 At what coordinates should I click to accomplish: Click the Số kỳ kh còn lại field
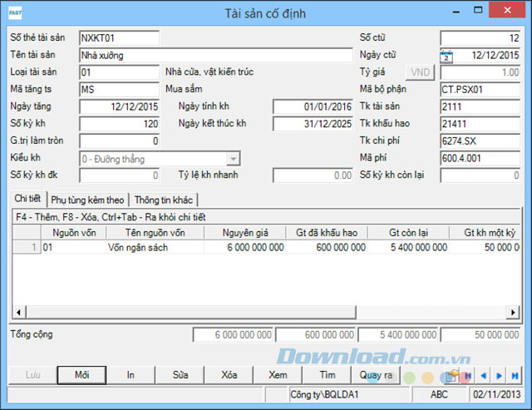point(480,175)
